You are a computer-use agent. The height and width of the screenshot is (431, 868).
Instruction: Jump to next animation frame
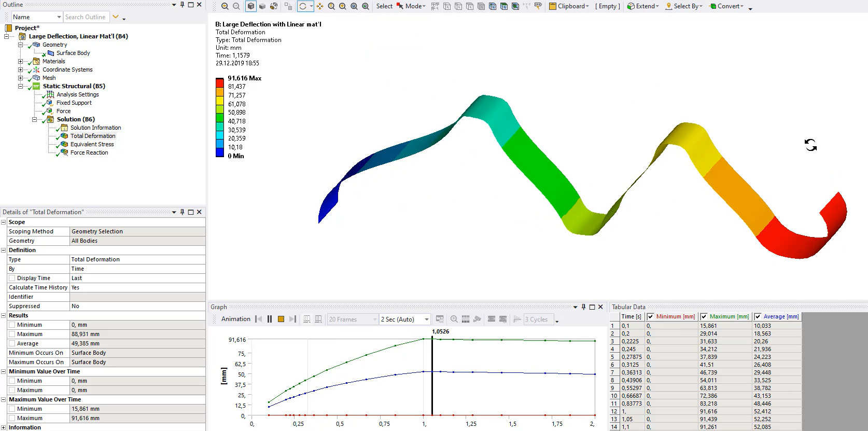292,319
